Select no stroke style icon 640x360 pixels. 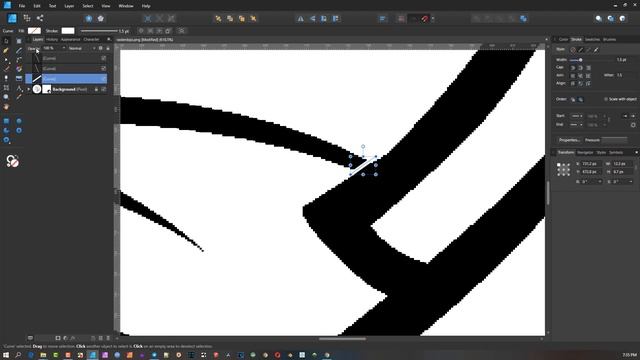pos(573,50)
